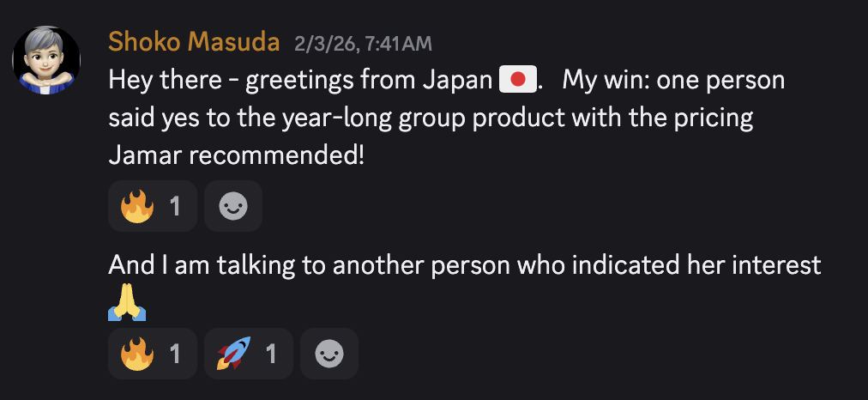Add a reaction to the greetings message

[x=233, y=207]
